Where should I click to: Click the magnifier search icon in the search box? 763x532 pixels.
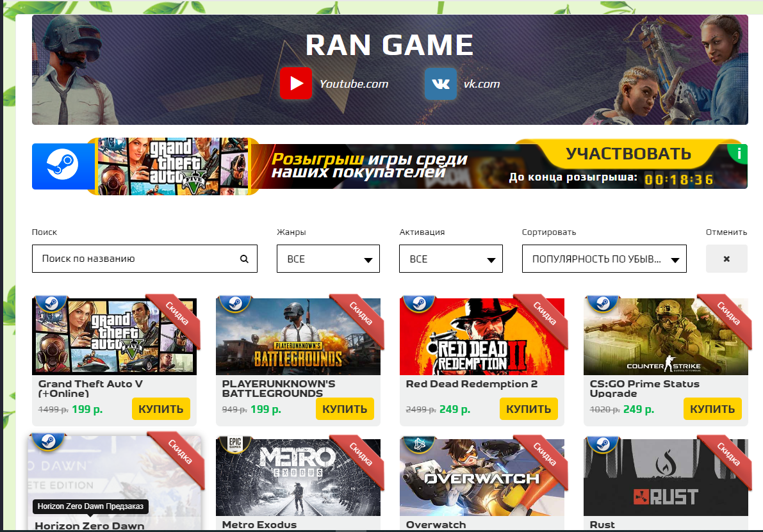(244, 259)
